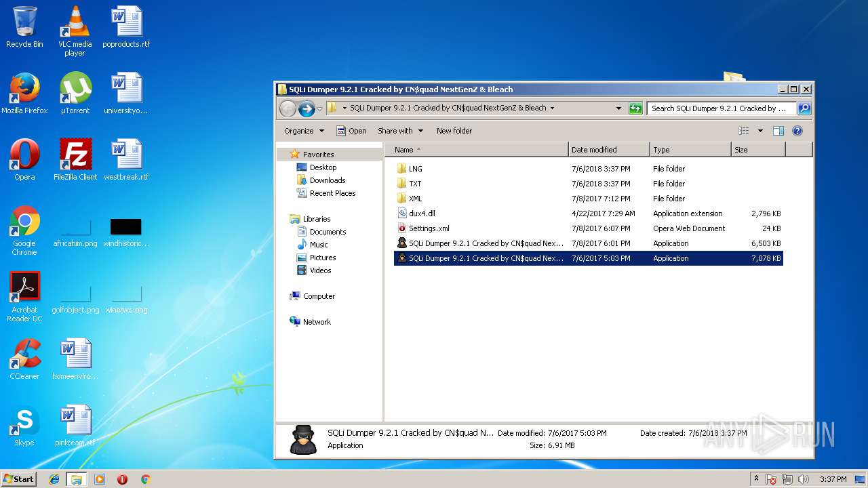The image size is (868, 488).
Task: Click the Explorer Forward arrow button
Action: [307, 108]
